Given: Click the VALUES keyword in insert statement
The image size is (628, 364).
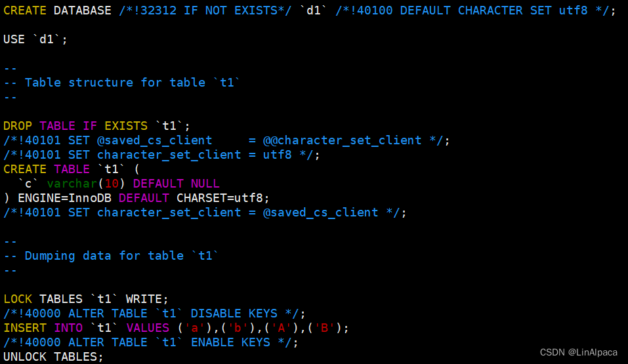Looking at the screenshot, I should (148, 327).
